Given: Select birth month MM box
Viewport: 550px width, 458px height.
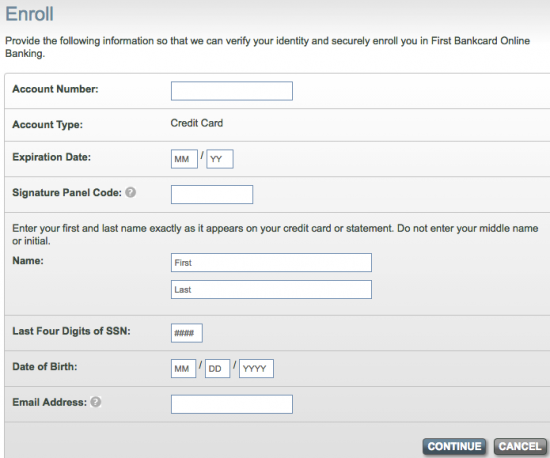Looking at the screenshot, I should (x=183, y=369).
